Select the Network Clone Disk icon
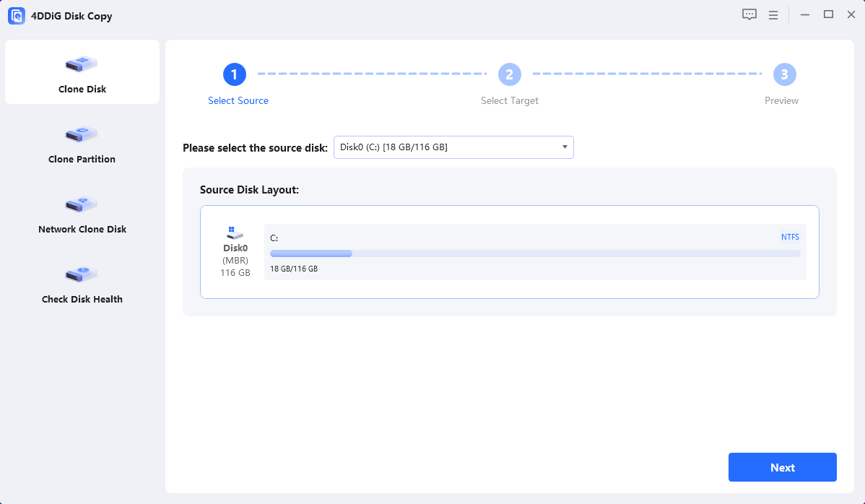The image size is (865, 504). click(82, 205)
